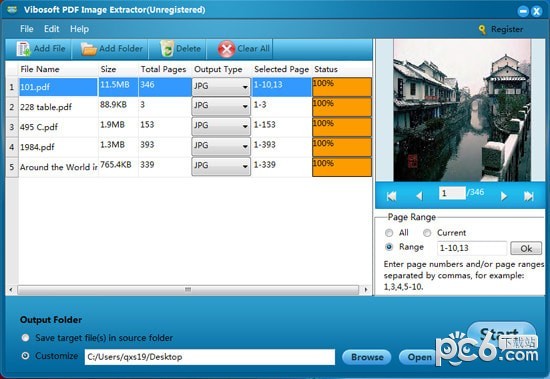The width and height of the screenshot is (550, 379).
Task: Click the row number 4 header
Action: click(x=12, y=147)
